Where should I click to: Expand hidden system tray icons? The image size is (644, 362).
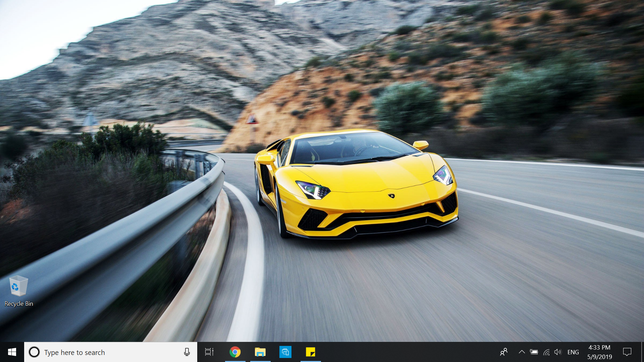click(522, 352)
